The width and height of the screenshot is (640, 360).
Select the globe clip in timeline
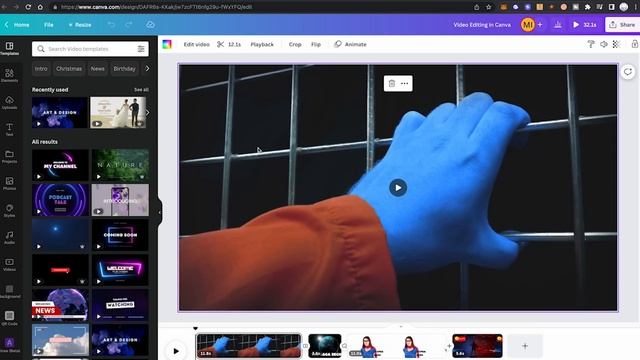point(325,346)
